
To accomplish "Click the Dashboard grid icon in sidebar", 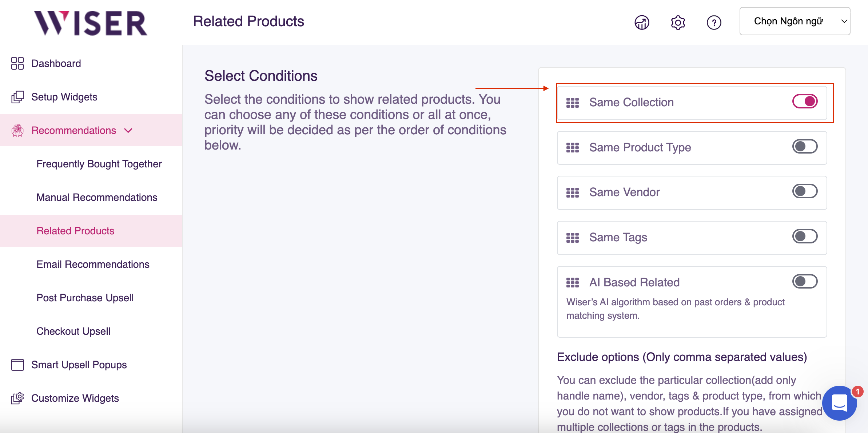I will coord(17,63).
